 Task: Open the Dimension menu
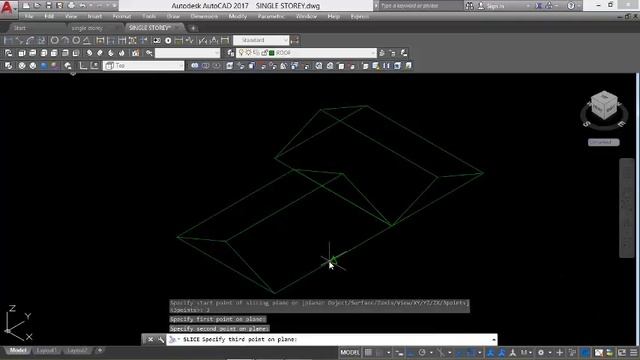204,17
